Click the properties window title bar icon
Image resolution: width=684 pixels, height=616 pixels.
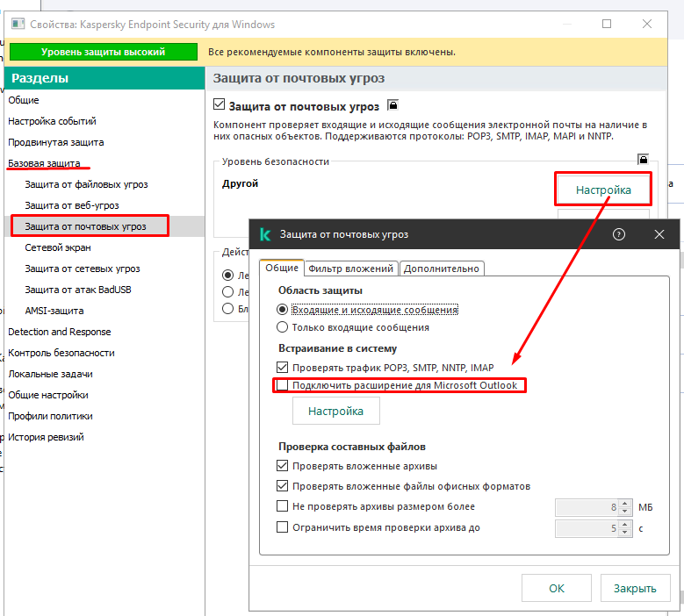tap(18, 24)
